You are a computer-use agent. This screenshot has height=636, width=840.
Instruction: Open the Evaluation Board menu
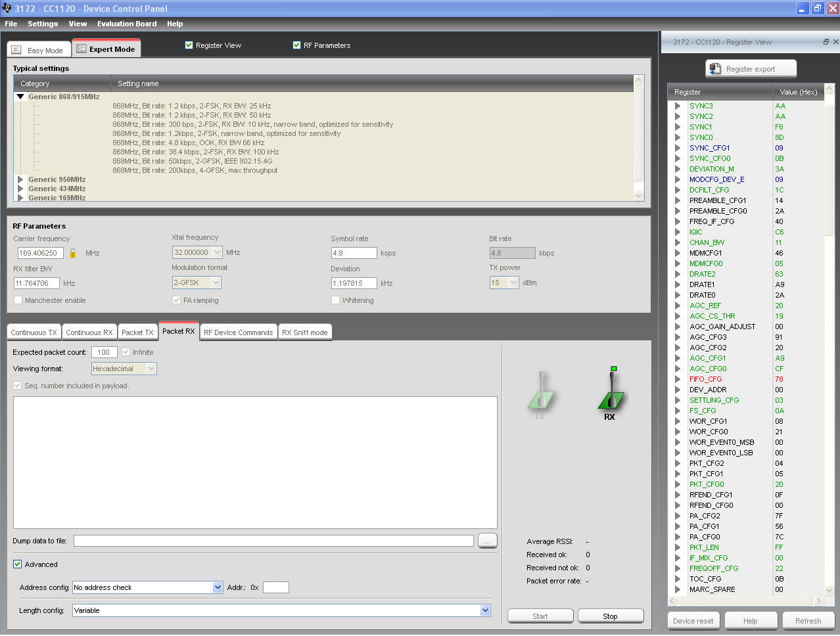[x=127, y=24]
